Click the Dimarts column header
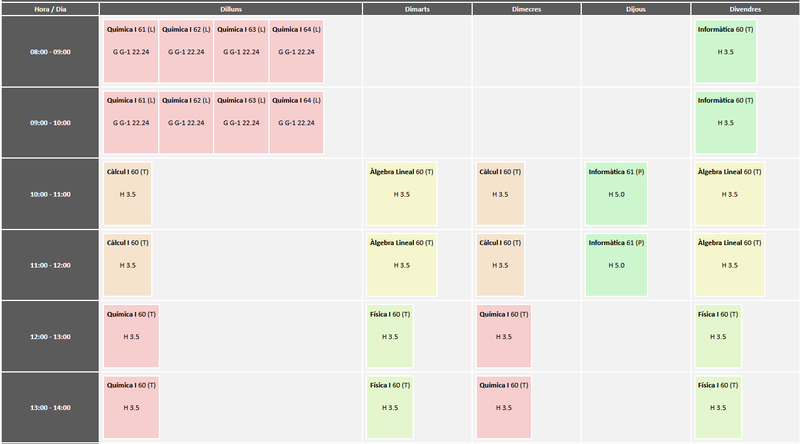Screen dimensions: 800x444 coord(416,9)
